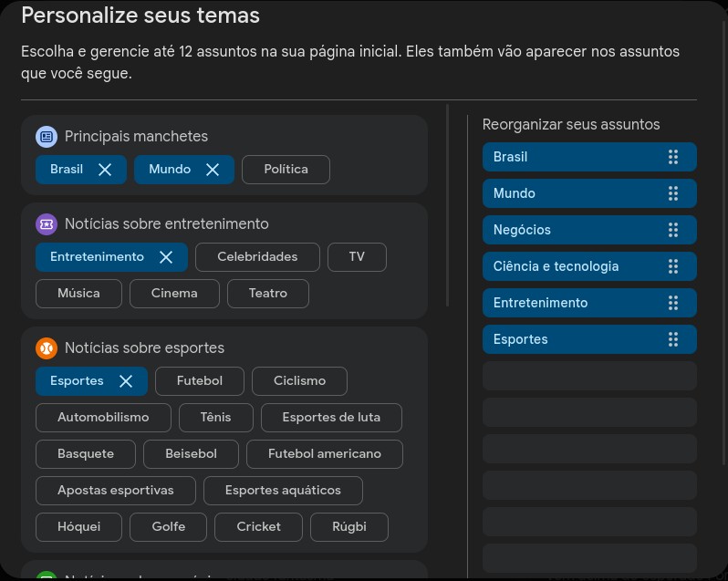Viewport: 728px width, 581px height.
Task: Remove the Brasil topic via its X icon
Action: pos(105,170)
